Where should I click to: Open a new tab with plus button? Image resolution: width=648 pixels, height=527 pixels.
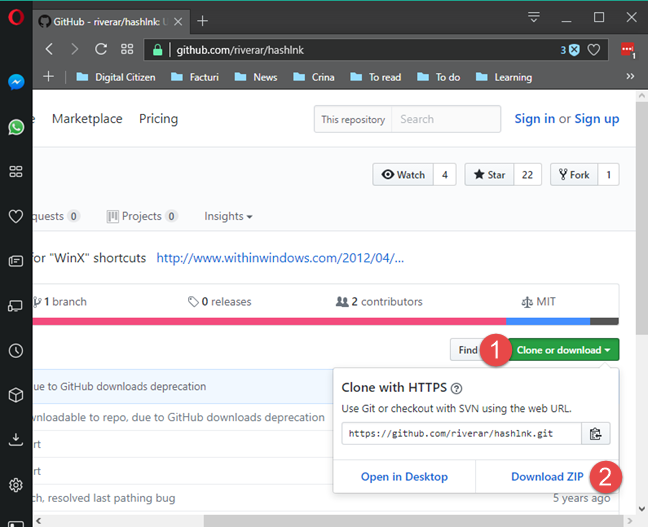pyautogui.click(x=202, y=21)
